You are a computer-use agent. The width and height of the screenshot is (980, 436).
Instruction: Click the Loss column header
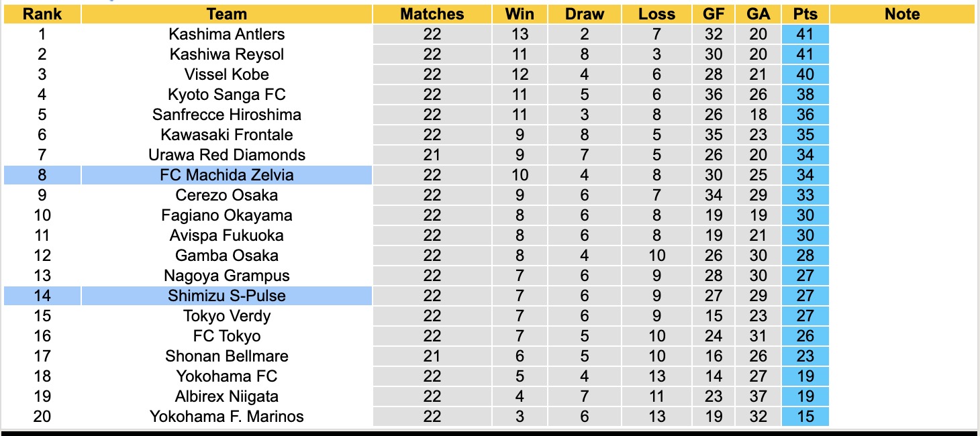click(656, 14)
